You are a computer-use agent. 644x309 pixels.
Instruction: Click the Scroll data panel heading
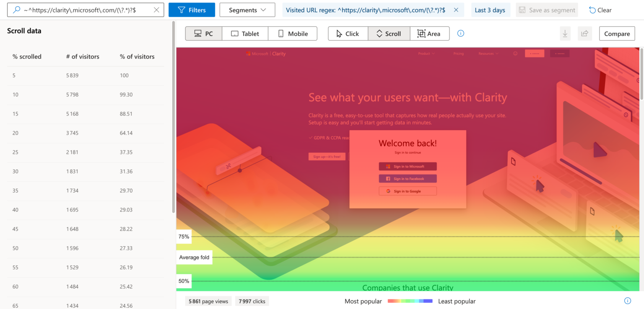[x=24, y=31]
